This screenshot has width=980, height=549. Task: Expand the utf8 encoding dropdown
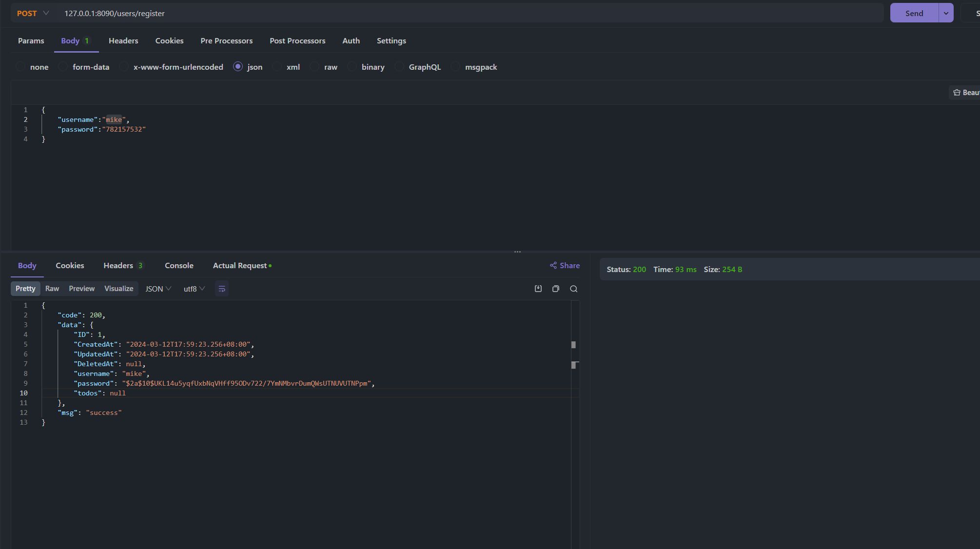(x=194, y=289)
